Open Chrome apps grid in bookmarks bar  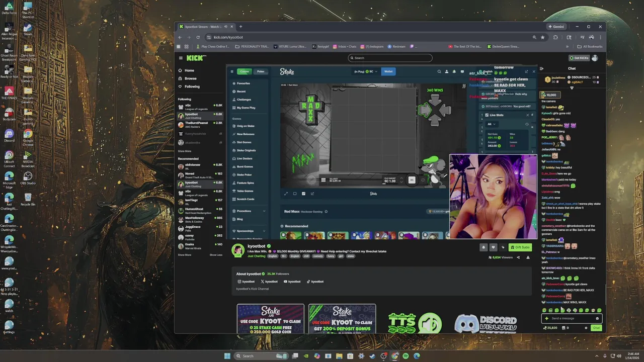[186, 46]
